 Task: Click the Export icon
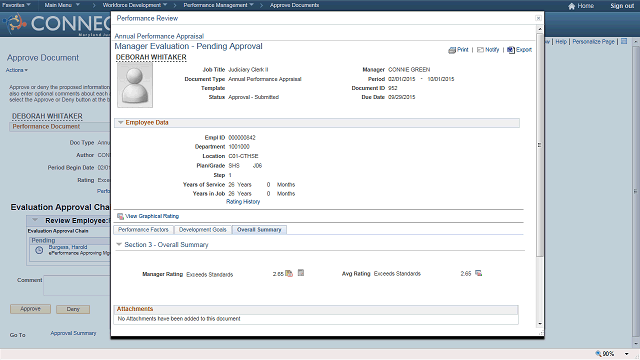(511, 50)
